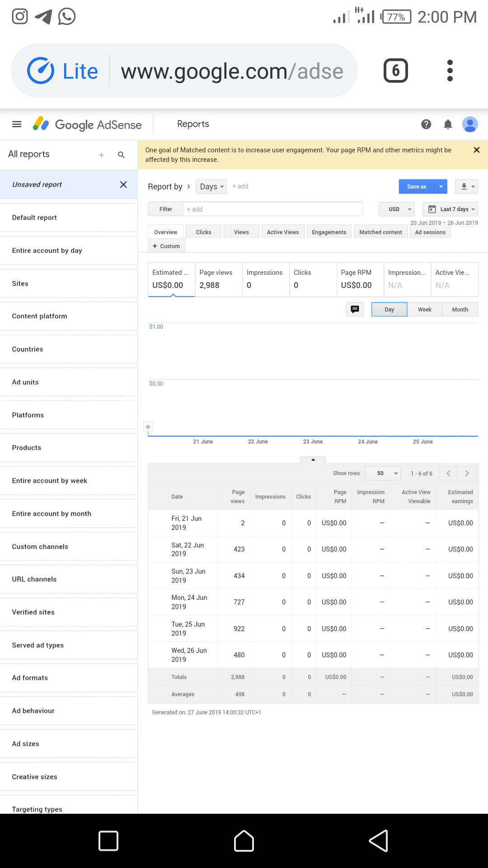Open the Countries report
488x868 pixels.
69,349
